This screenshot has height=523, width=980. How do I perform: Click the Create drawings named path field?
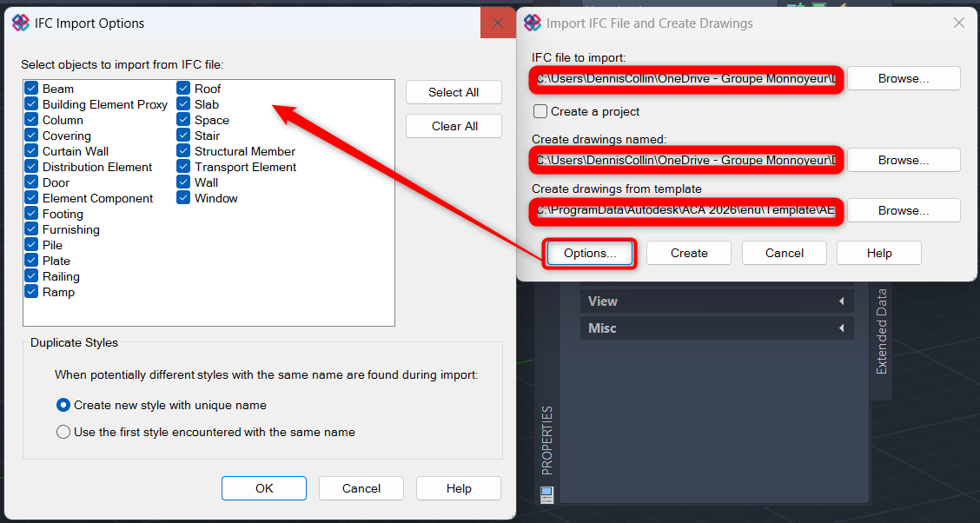[x=685, y=160]
